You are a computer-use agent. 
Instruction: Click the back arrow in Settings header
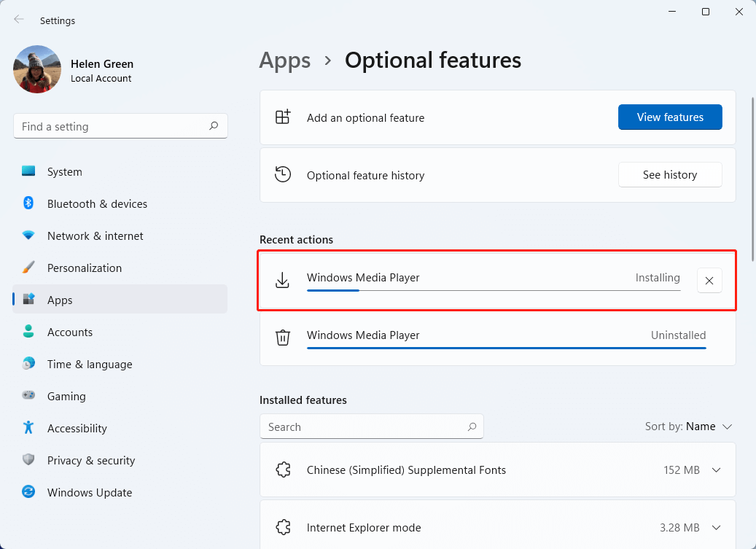pyautogui.click(x=19, y=19)
